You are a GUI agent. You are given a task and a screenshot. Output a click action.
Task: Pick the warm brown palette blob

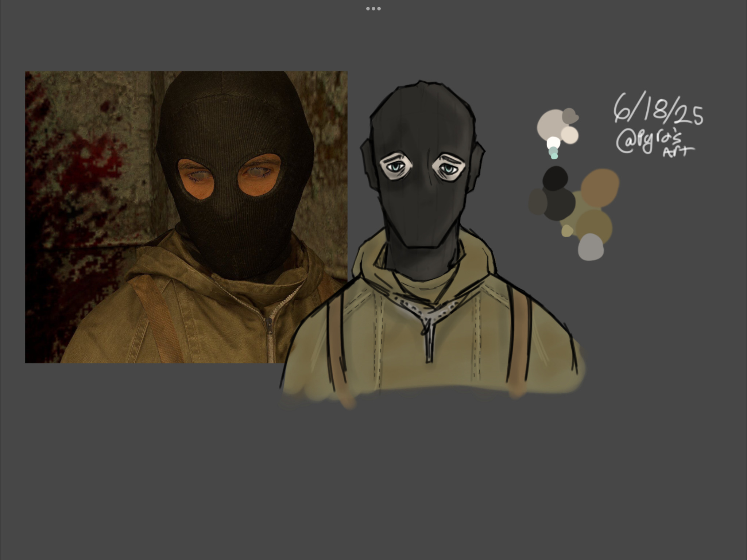(600, 188)
